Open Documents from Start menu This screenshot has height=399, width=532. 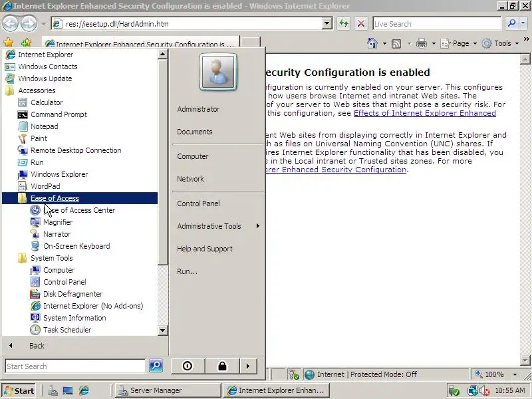point(194,132)
